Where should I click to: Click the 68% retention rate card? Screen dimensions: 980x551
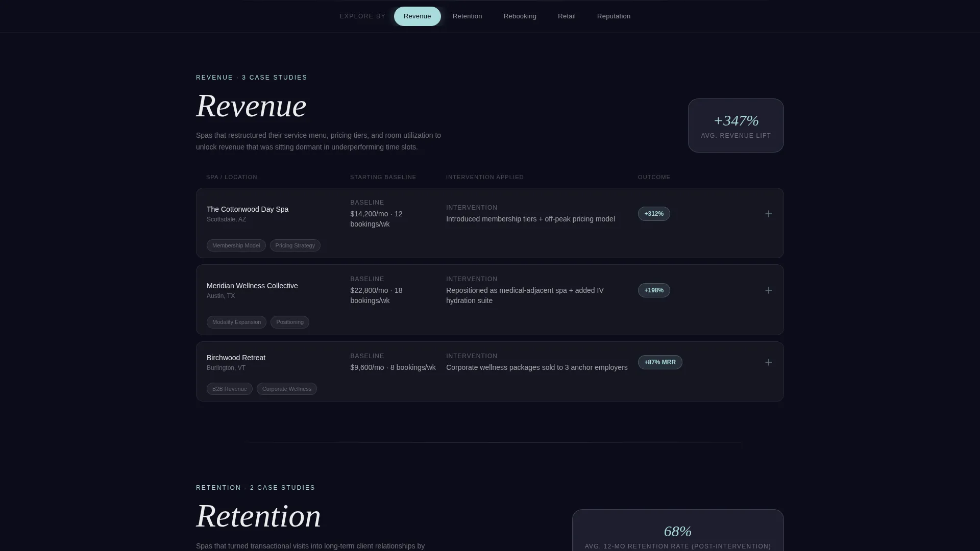(x=678, y=531)
